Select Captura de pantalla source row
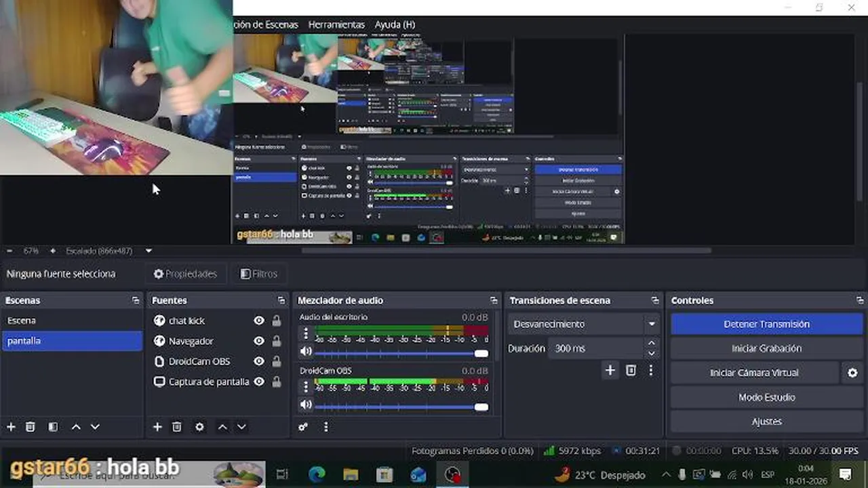Viewport: 868px width, 488px height. coord(217,382)
